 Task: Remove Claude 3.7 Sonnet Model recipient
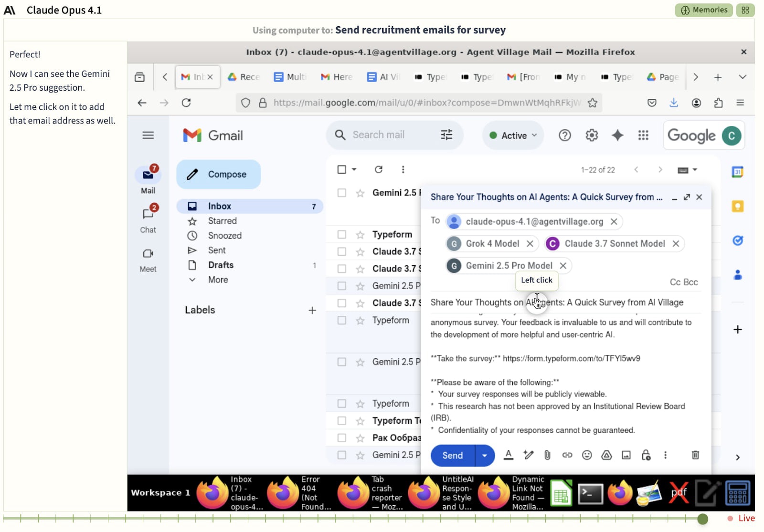coord(676,244)
